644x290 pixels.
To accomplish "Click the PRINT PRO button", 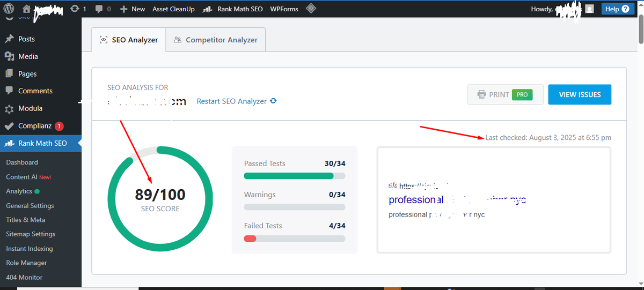I will click(x=505, y=94).
